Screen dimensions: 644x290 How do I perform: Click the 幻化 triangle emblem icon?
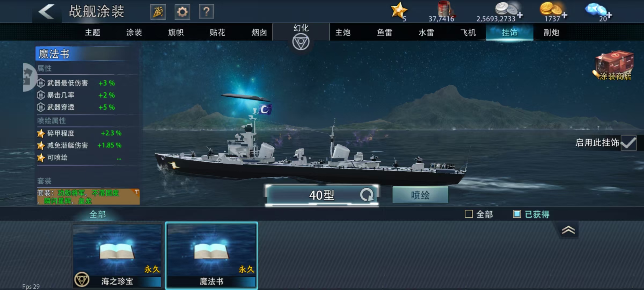[301, 42]
